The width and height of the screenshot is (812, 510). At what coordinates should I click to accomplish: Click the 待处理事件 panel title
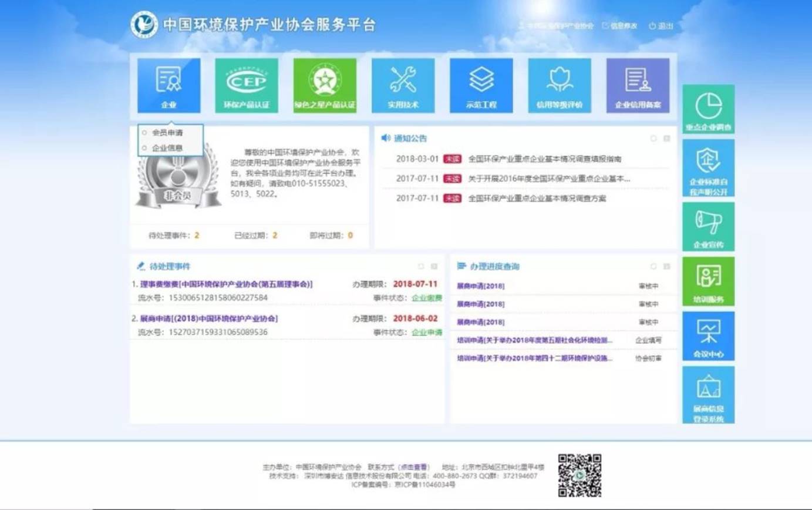tap(170, 266)
